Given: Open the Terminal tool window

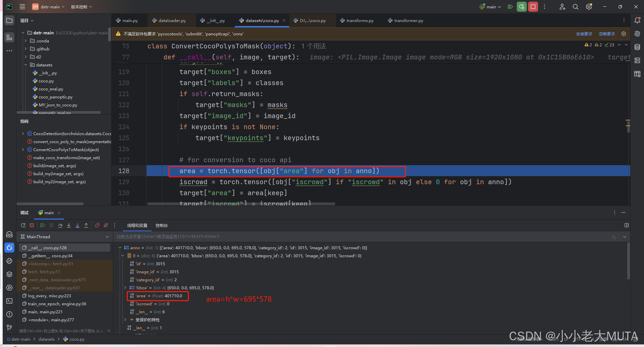Looking at the screenshot, I should (9, 301).
